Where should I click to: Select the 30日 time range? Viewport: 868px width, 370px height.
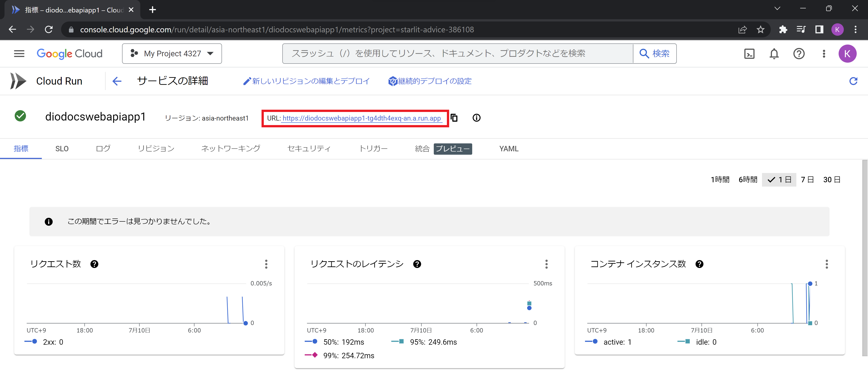832,180
